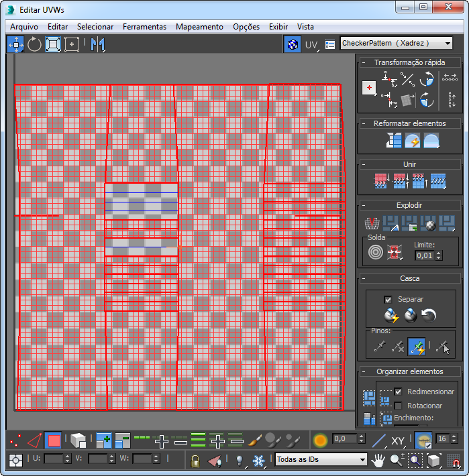Click Pack custom icon in Organizar elementos

click(x=370, y=398)
